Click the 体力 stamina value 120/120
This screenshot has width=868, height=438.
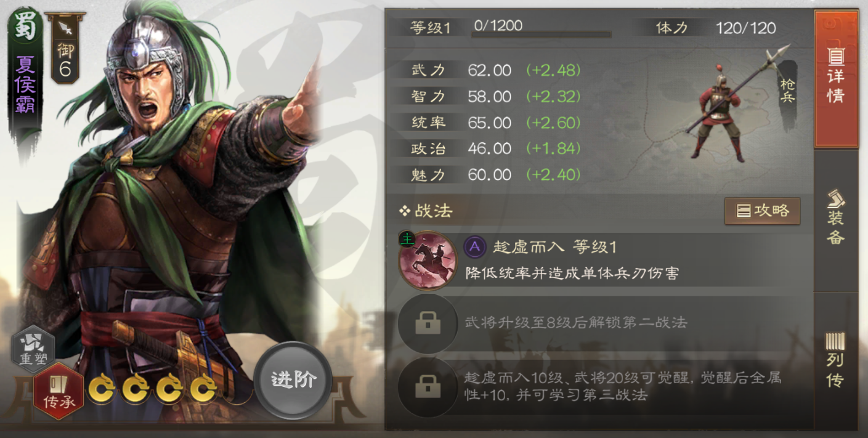pos(746,27)
